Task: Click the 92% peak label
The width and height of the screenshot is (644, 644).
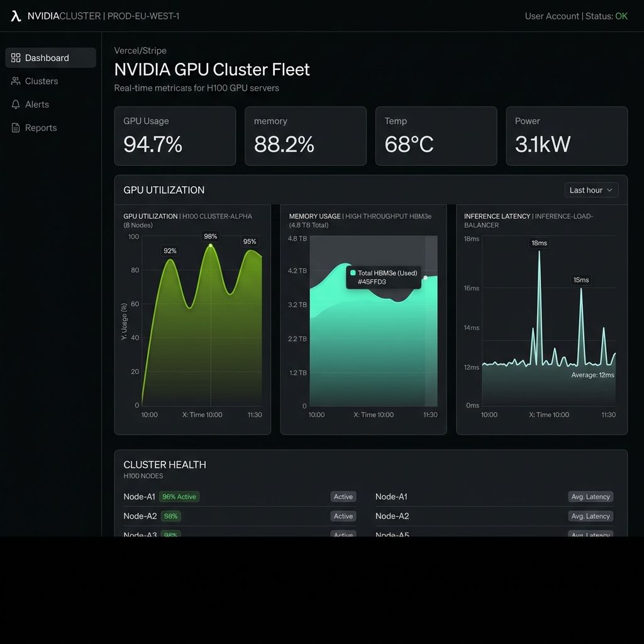Action: [170, 250]
